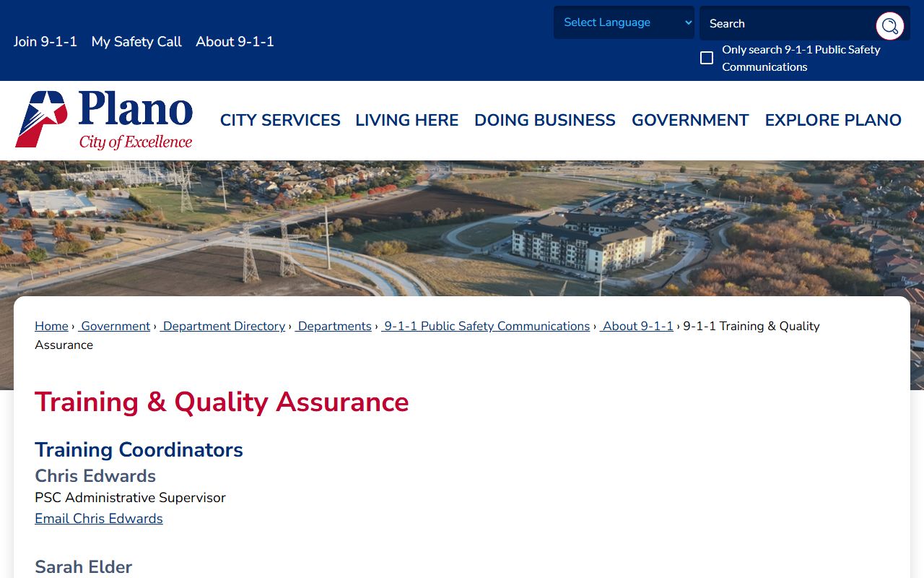924x578 pixels.
Task: Open the My Safety Call menu item
Action: tap(136, 42)
